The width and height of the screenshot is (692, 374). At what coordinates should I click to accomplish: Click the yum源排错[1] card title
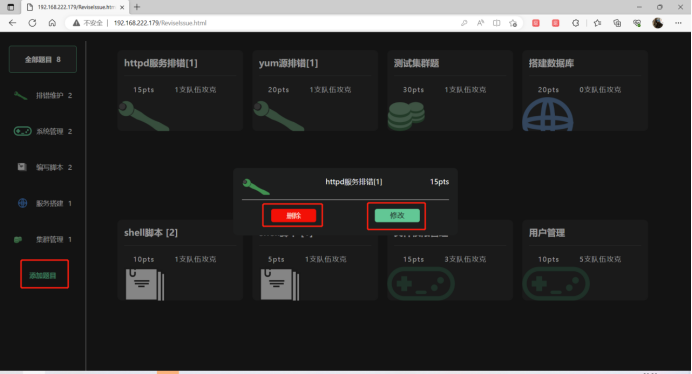point(288,63)
